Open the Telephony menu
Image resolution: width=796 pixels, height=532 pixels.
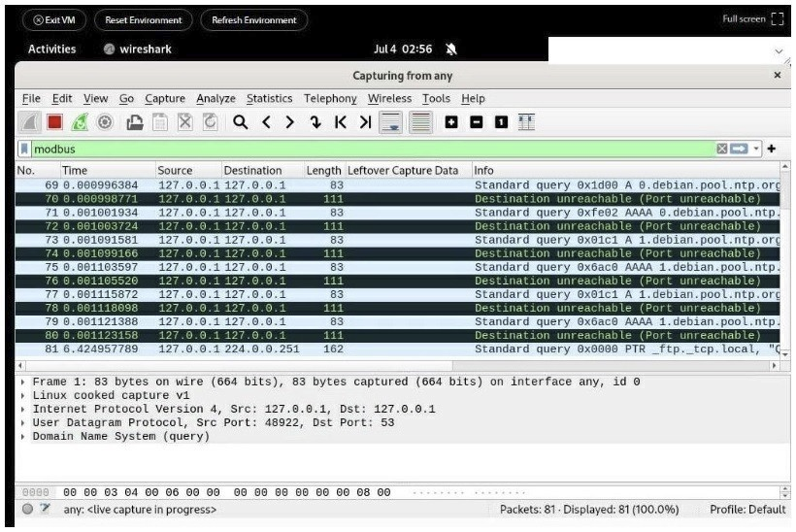click(330, 98)
